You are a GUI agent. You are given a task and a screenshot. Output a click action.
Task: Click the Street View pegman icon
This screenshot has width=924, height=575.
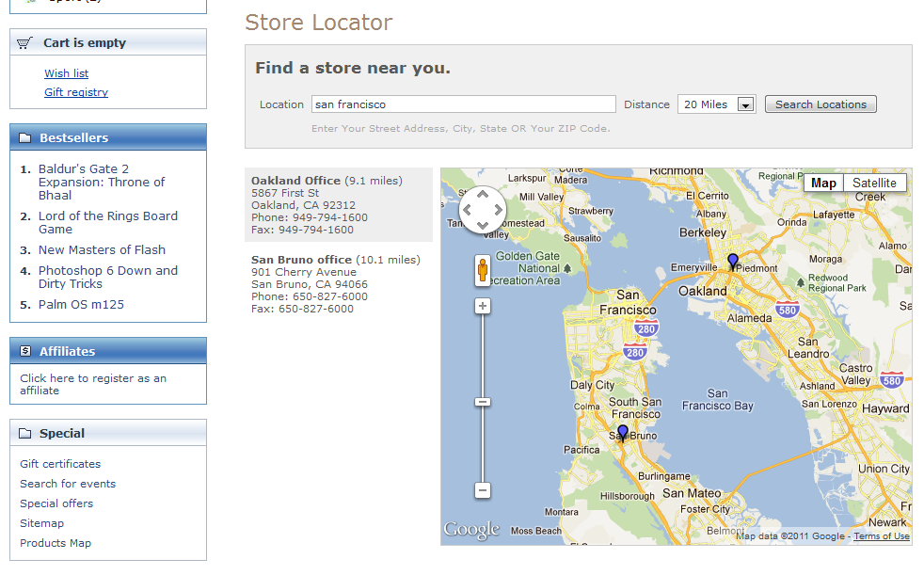(x=483, y=270)
